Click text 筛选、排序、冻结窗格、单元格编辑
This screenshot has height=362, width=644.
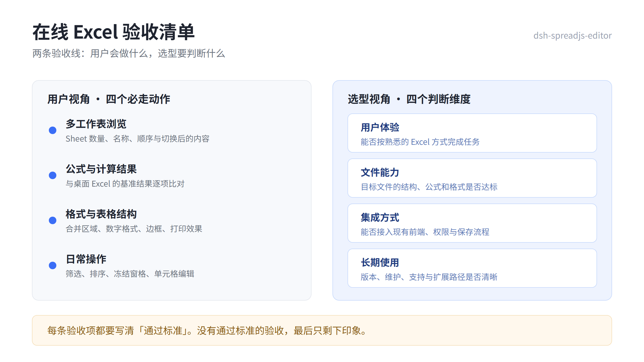click(x=130, y=274)
